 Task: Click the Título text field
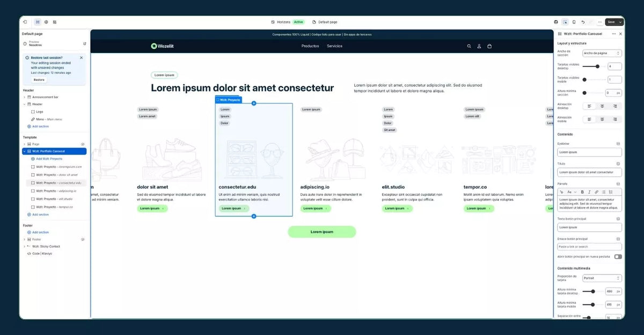pyautogui.click(x=589, y=172)
